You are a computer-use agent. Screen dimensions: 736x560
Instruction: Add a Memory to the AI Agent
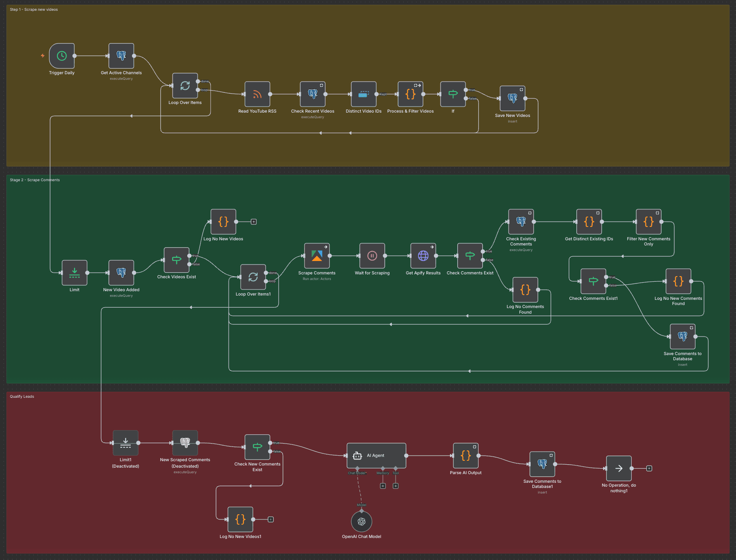383,485
